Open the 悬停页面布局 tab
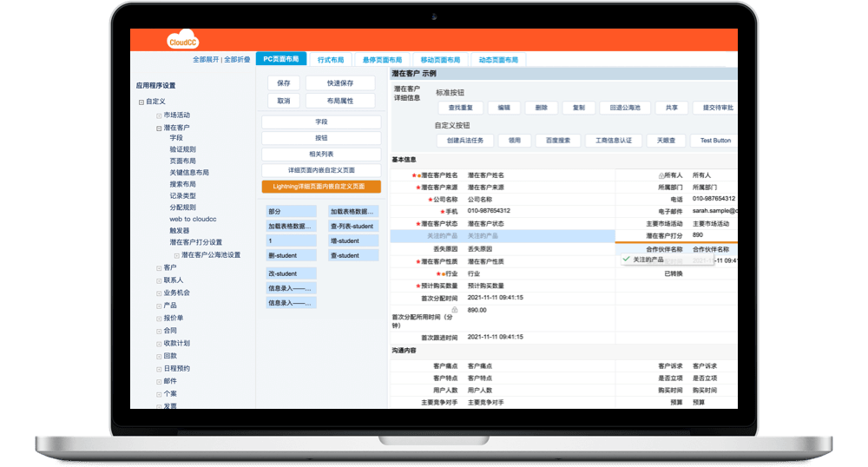This screenshot has height=467, width=868. pyautogui.click(x=382, y=60)
